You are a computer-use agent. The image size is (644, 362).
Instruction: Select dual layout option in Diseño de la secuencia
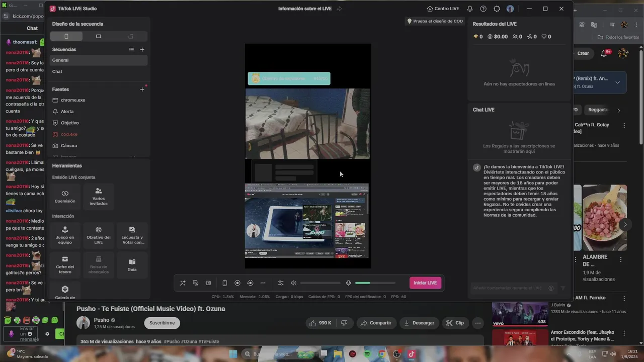point(131,36)
